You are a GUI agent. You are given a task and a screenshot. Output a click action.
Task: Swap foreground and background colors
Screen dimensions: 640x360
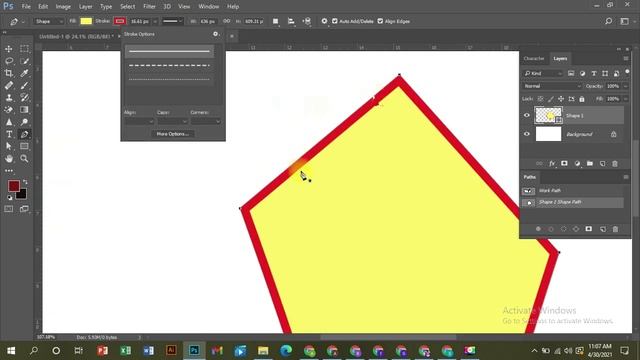pyautogui.click(x=25, y=182)
